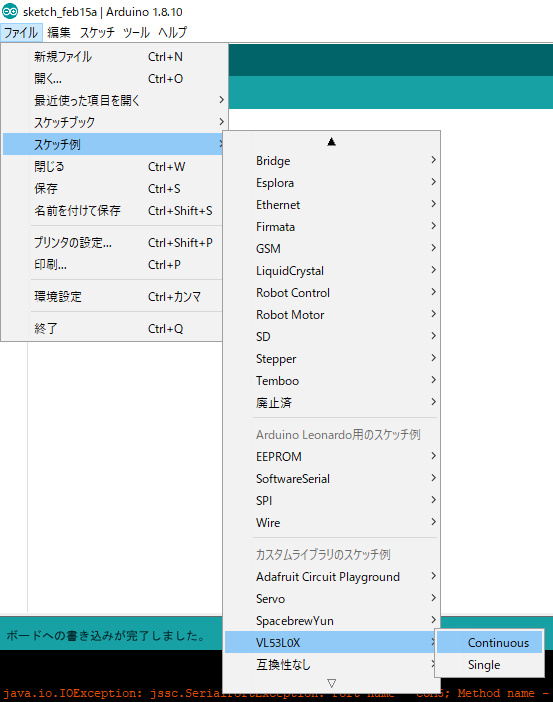Open the SD examples submenu

click(331, 336)
